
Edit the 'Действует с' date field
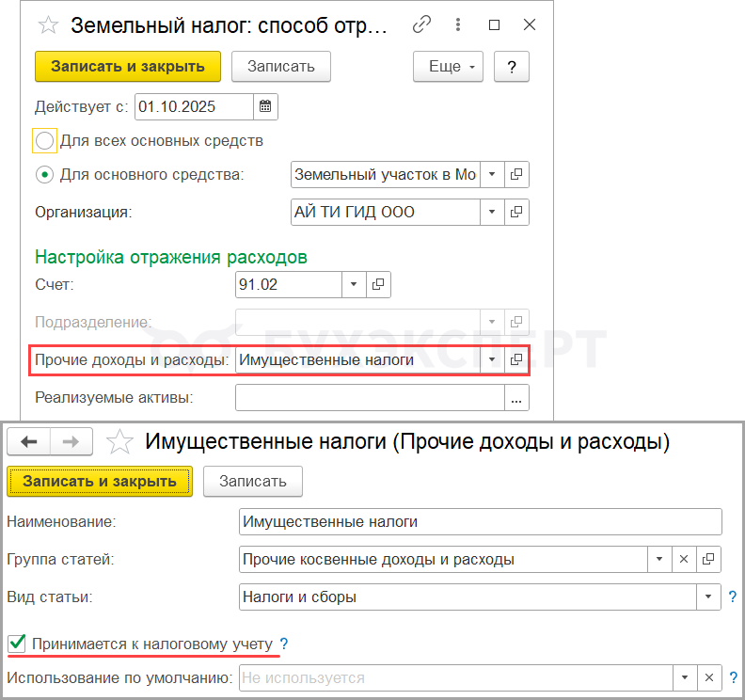pos(195,106)
